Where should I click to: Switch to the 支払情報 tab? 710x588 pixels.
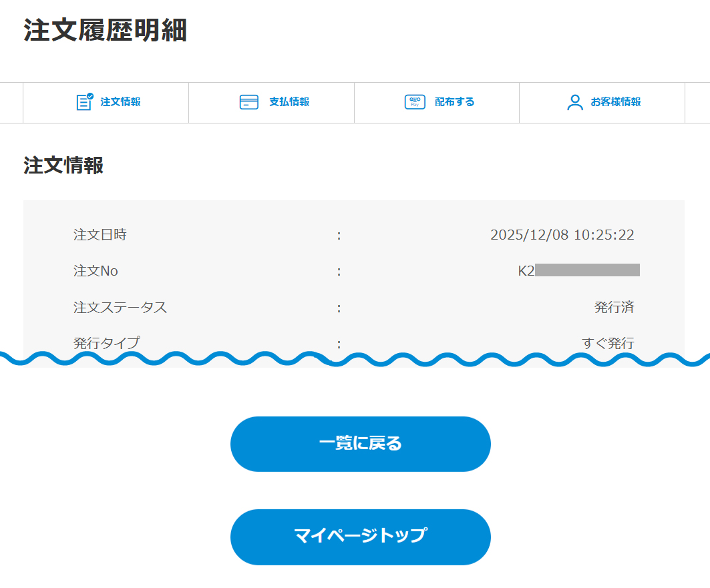[x=289, y=102]
